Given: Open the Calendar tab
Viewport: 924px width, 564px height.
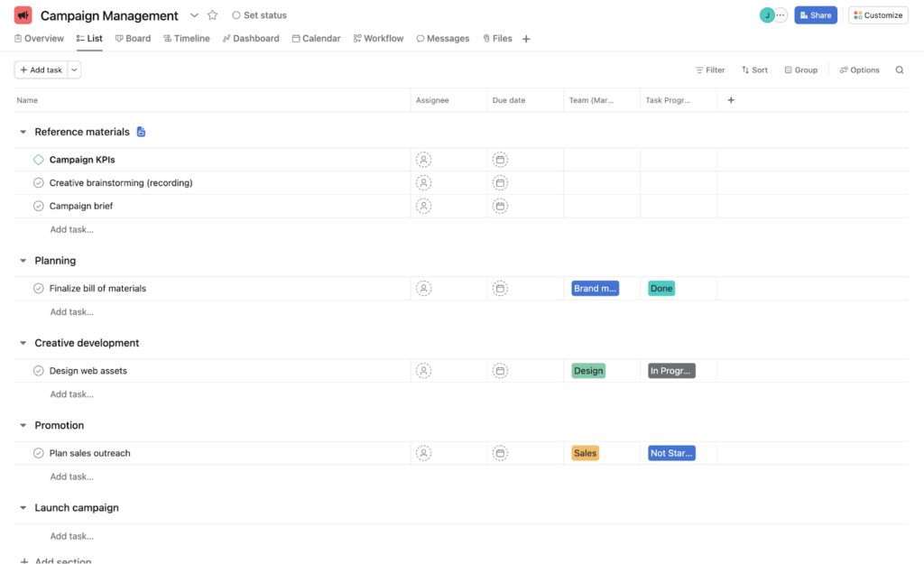Looking at the screenshot, I should 317,38.
